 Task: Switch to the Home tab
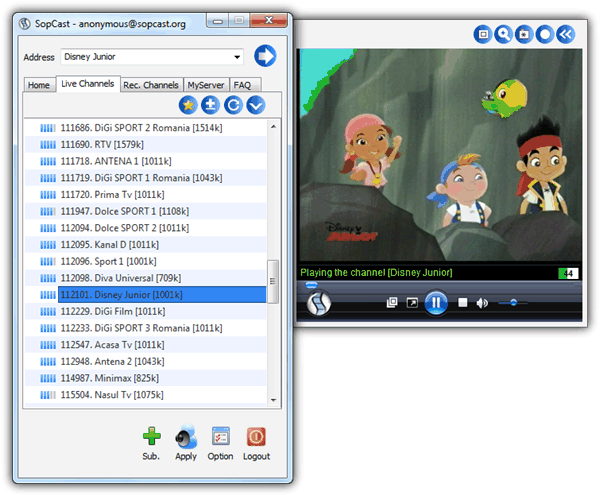click(x=39, y=85)
